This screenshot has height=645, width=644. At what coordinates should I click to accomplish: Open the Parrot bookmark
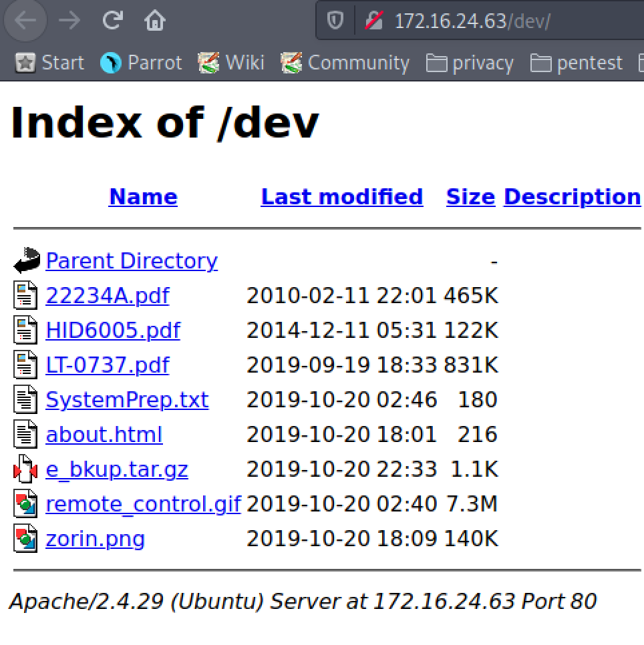point(141,63)
